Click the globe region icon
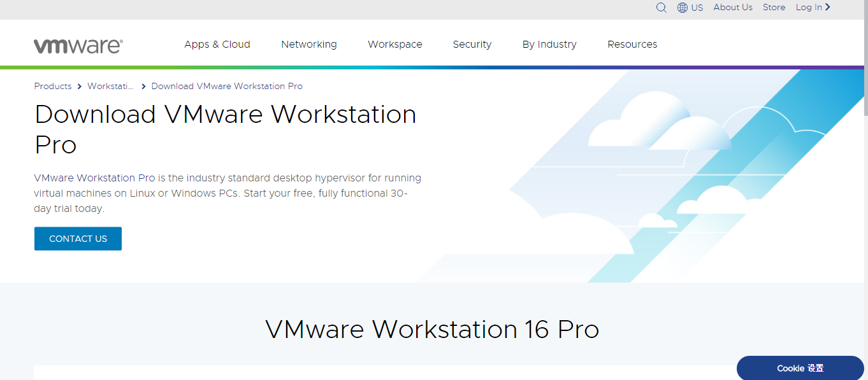Image resolution: width=868 pixels, height=380 pixels. (x=683, y=8)
